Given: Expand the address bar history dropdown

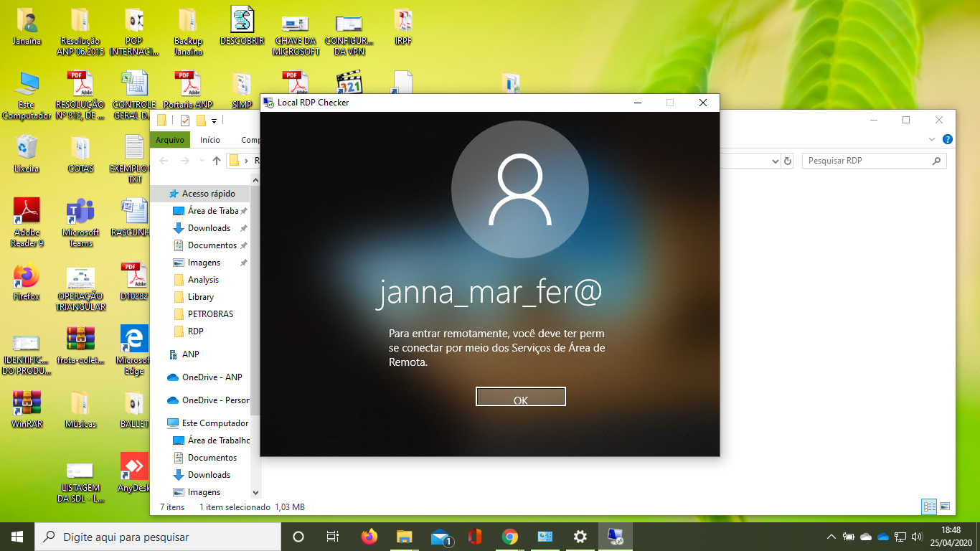Looking at the screenshot, I should [775, 161].
